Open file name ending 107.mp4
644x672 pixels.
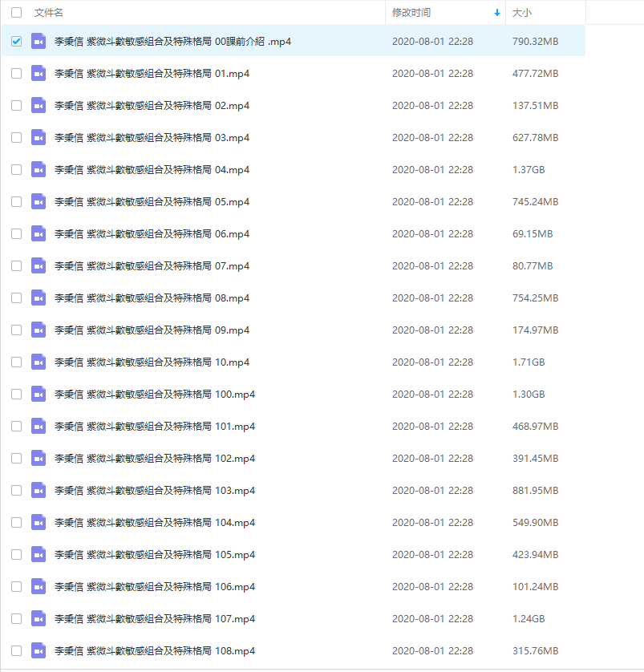155,618
